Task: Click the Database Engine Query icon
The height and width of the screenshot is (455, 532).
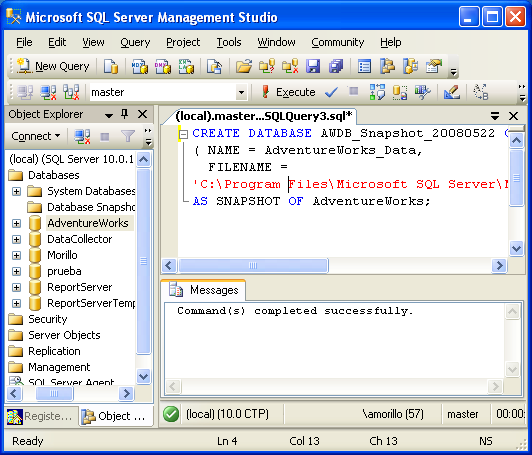Action: point(111,66)
